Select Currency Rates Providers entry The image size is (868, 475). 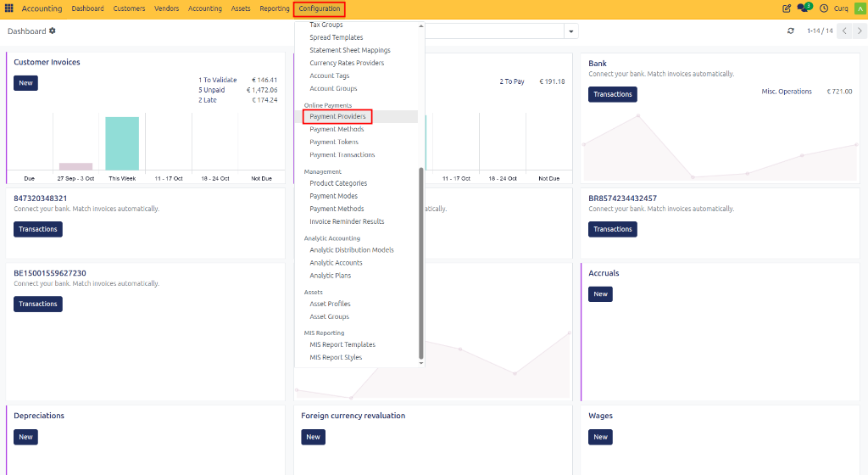tap(347, 63)
